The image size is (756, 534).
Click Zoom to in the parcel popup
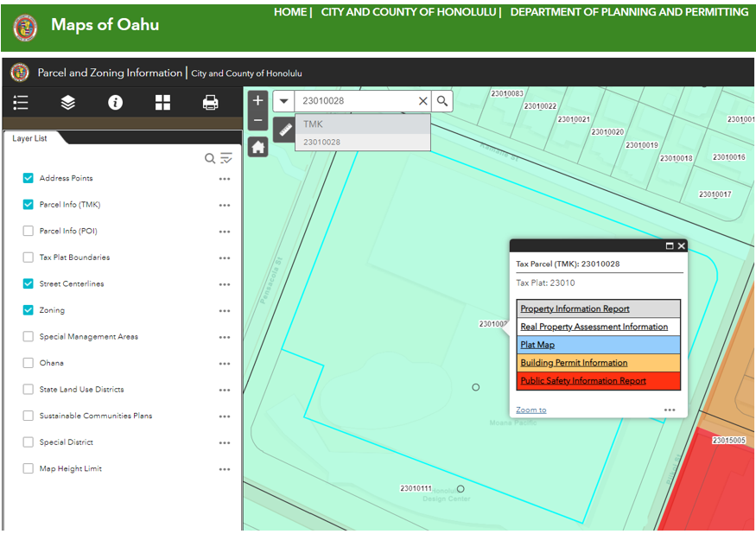pos(530,409)
